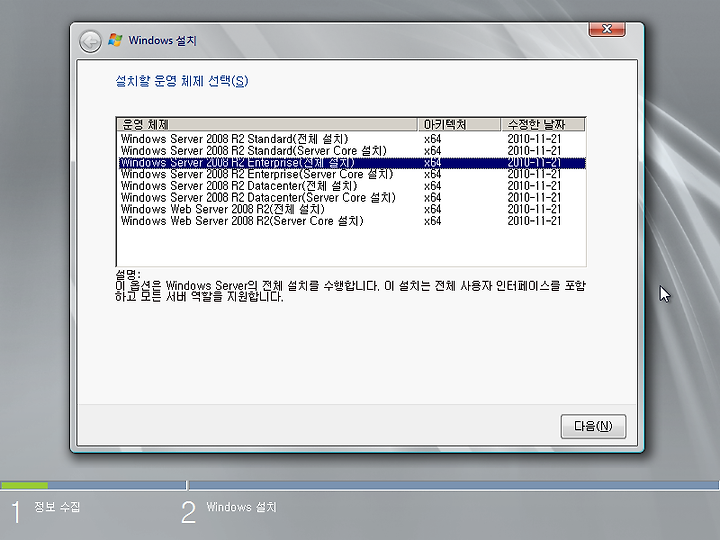This screenshot has width=720, height=540.
Task: Click the 정보 수집 step label
Action: pos(57,507)
